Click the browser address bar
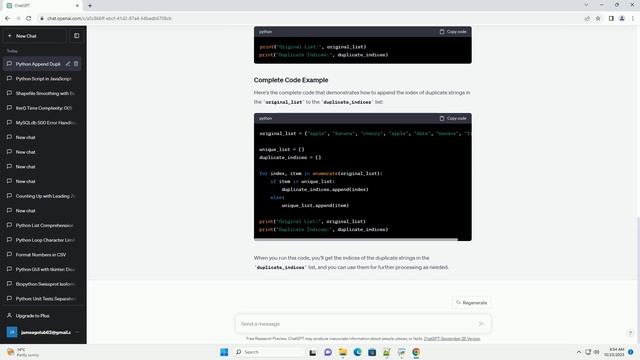 tap(310, 18)
